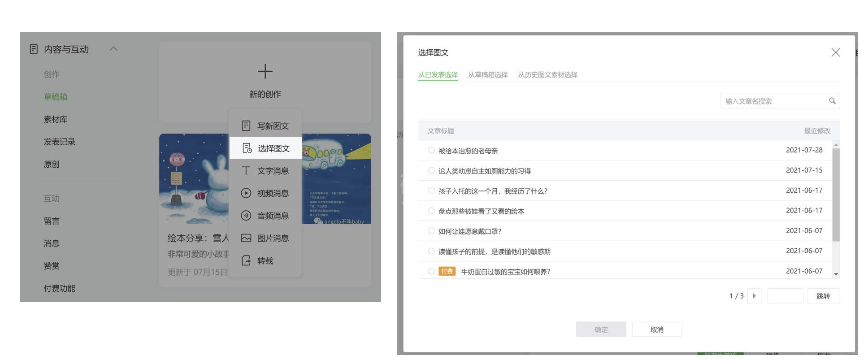
Task: Click the plus icon for 新的创作
Action: 265,71
